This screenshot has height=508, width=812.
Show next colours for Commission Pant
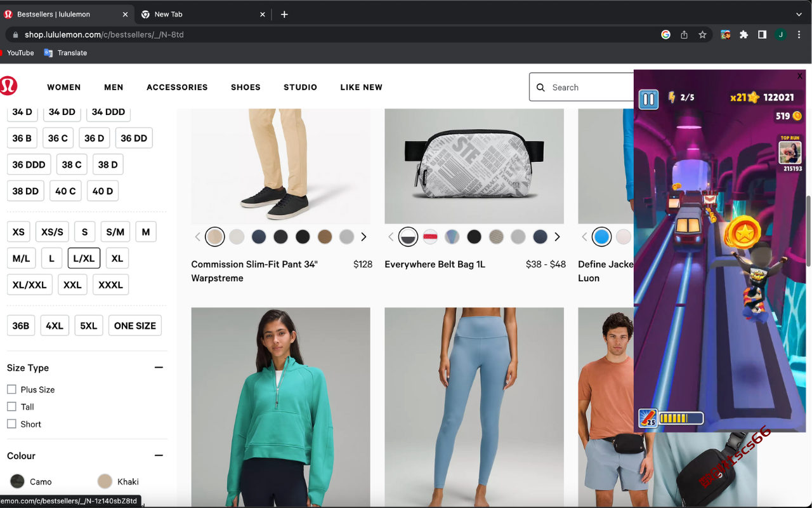coord(363,237)
